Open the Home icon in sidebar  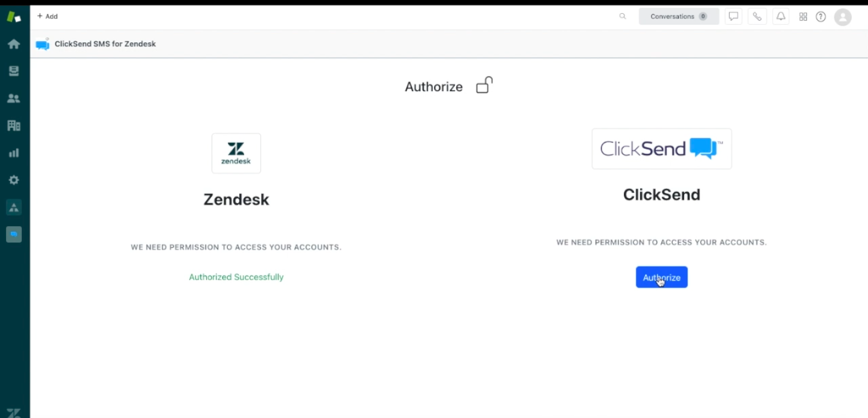coord(14,44)
